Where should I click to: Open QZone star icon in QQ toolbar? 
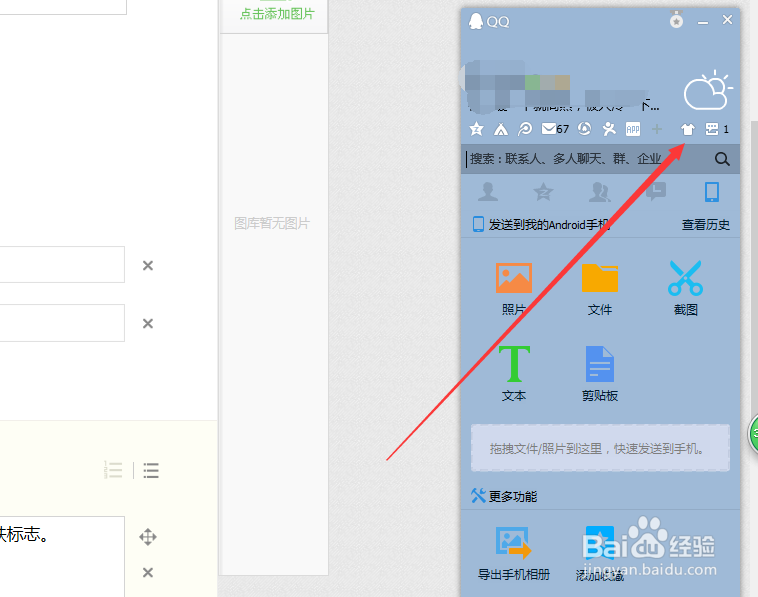[x=476, y=129]
